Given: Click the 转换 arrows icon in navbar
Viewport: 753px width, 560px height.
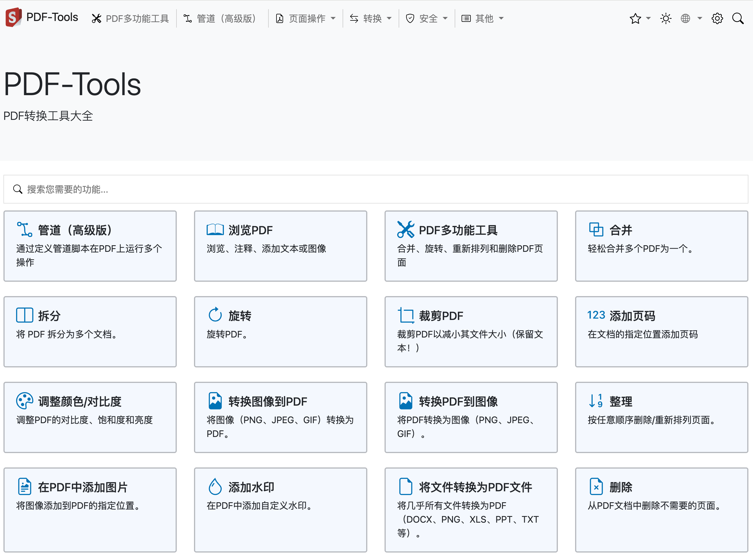Looking at the screenshot, I should click(x=354, y=18).
